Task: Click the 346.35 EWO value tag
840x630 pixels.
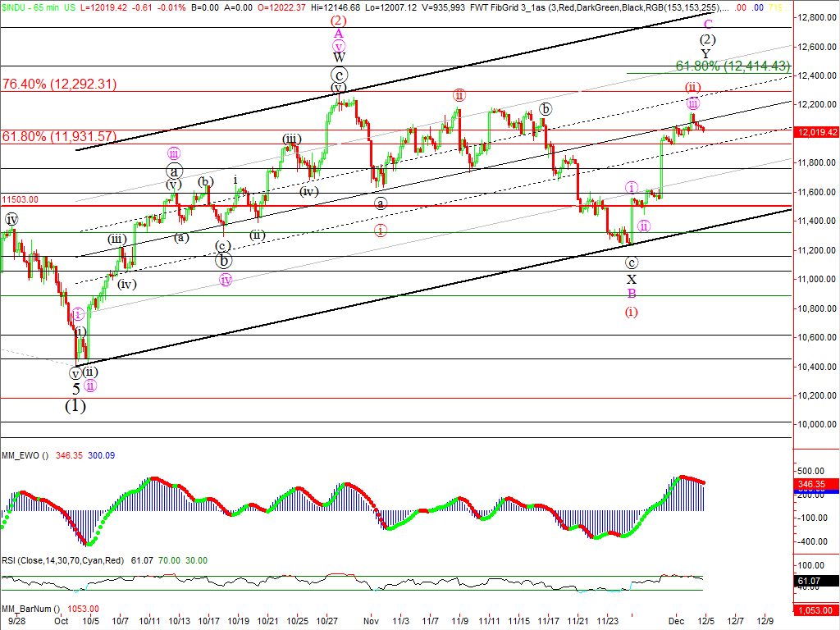Action: click(x=816, y=485)
